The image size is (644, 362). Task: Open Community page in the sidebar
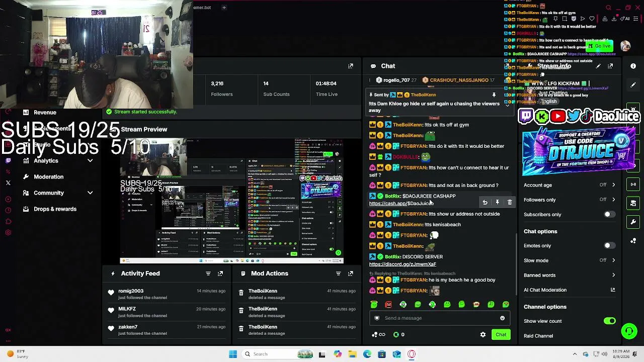coord(49,193)
